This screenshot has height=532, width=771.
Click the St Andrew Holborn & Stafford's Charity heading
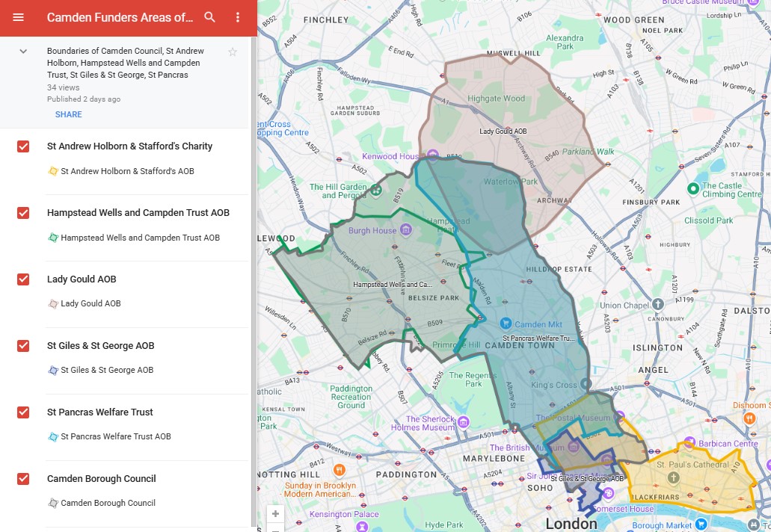[x=130, y=146]
